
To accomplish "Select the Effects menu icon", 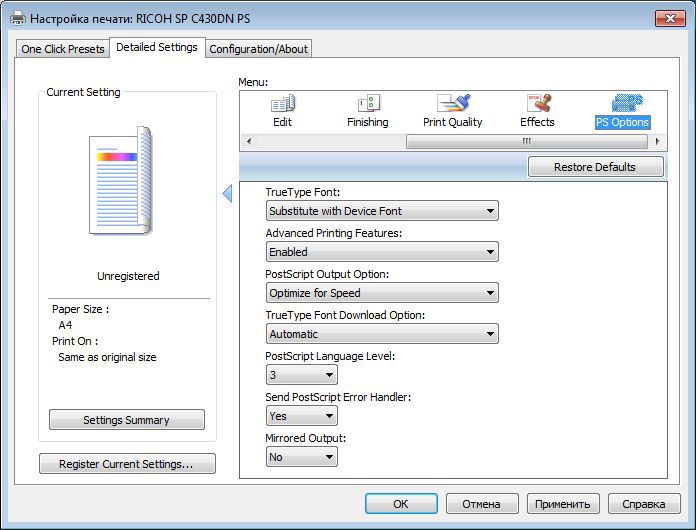I will pos(537,104).
